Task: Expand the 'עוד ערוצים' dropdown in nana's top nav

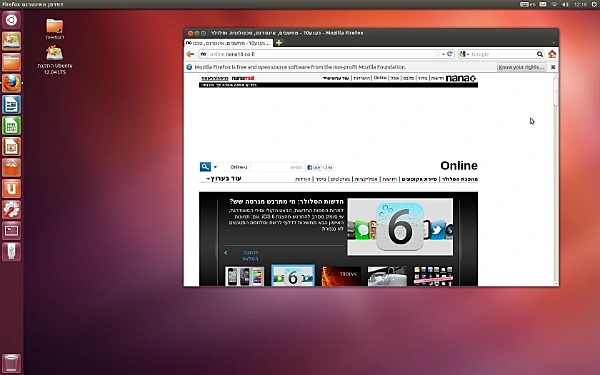Action: pyautogui.click(x=336, y=78)
